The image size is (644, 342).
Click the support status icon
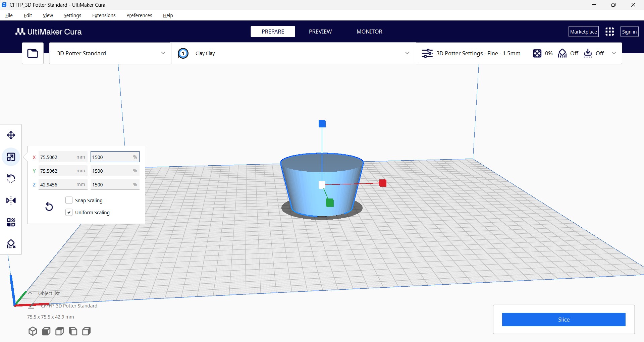pos(562,53)
